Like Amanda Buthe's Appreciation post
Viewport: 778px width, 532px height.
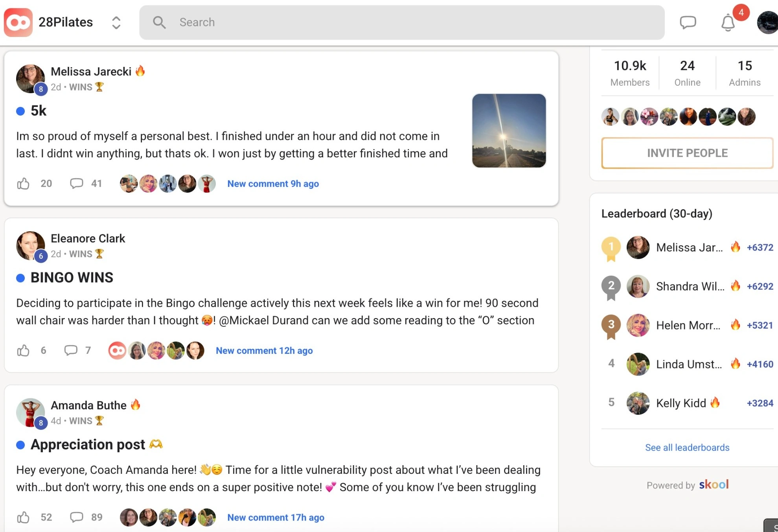(x=24, y=517)
